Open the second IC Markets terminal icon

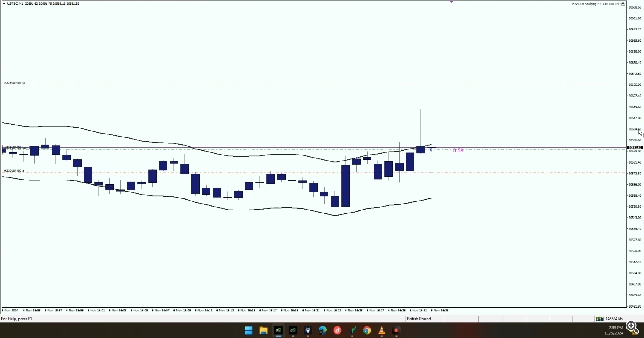point(293,330)
